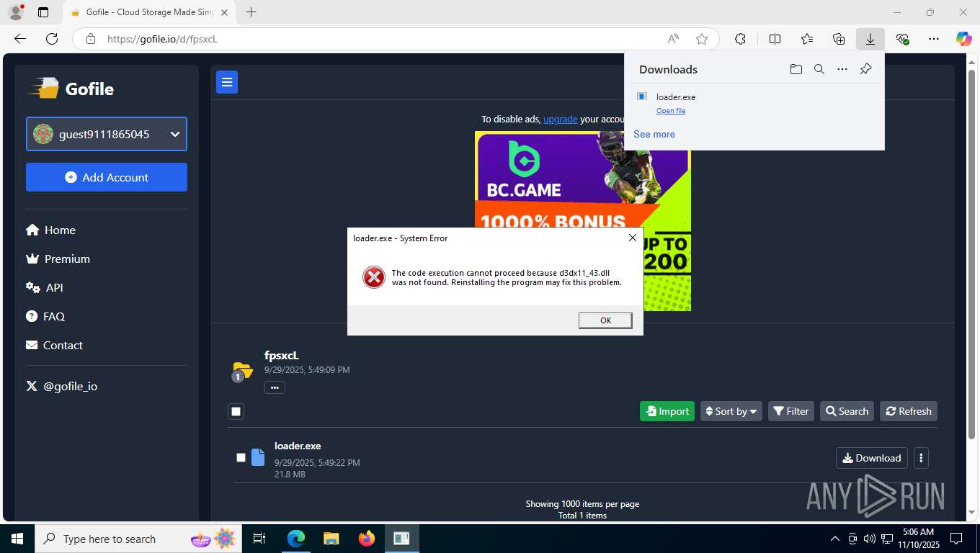Click Add Account button

pos(107,177)
